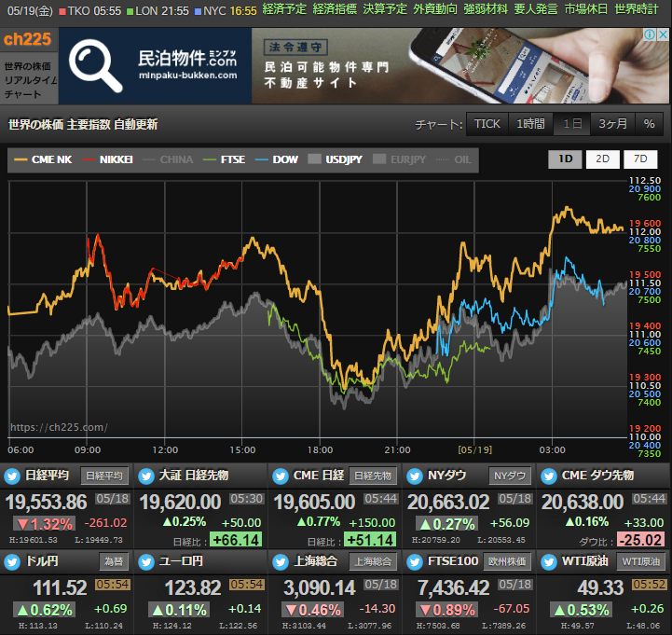
Task: Click the ch225 site logo
Action: pos(27,39)
